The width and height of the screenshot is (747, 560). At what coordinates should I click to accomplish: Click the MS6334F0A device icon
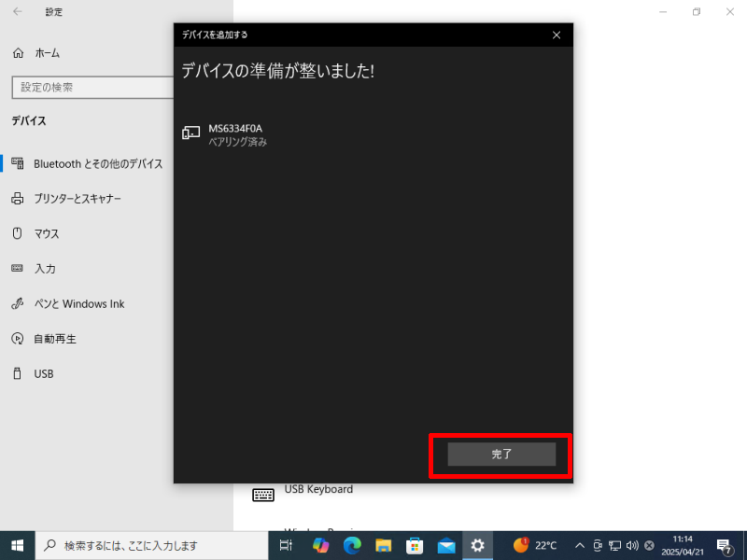[190, 133]
